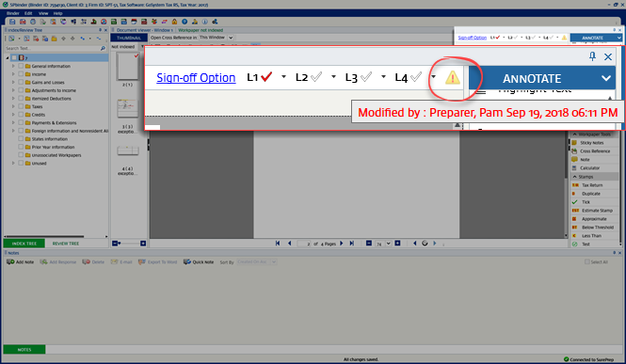Viewport: 626px width, 364px height.
Task: Expand the Unused folder
Action: [x=13, y=163]
